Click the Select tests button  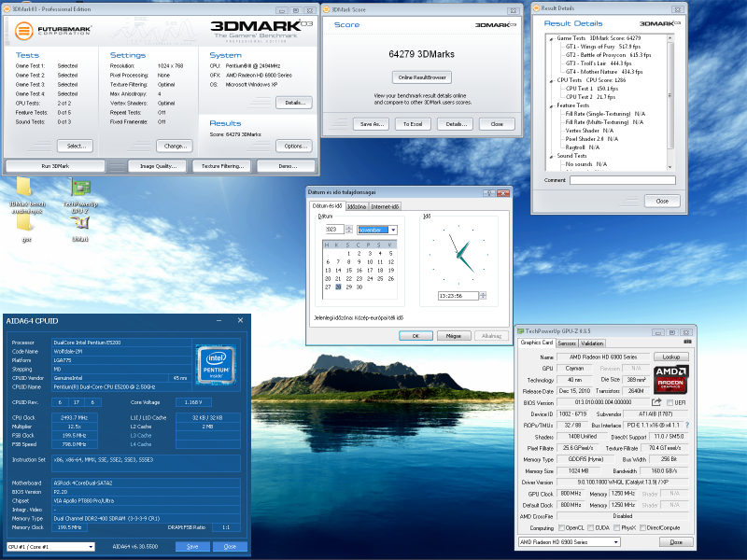[x=76, y=147]
